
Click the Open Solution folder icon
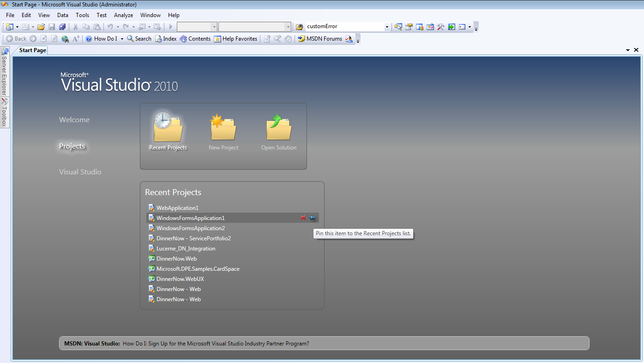279,127
